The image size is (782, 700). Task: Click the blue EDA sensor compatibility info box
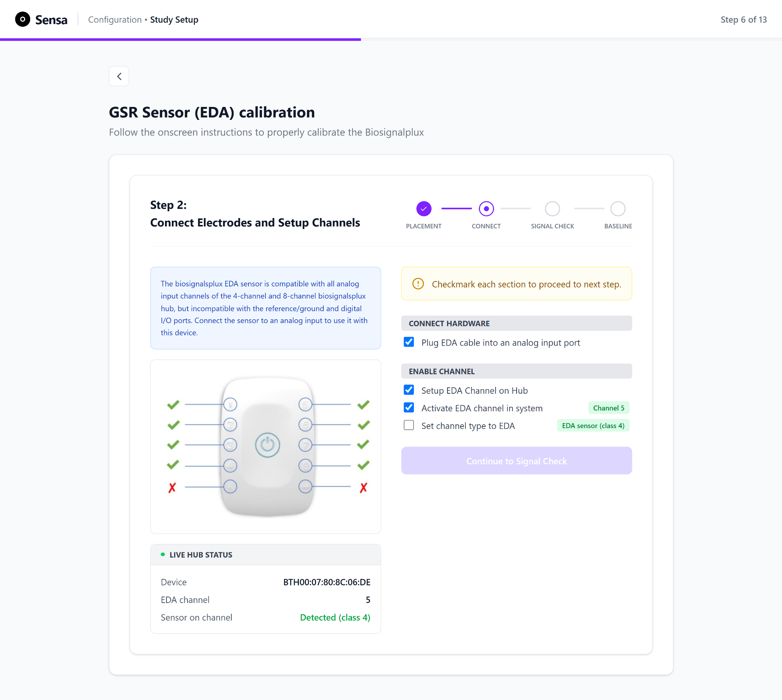[x=266, y=308]
